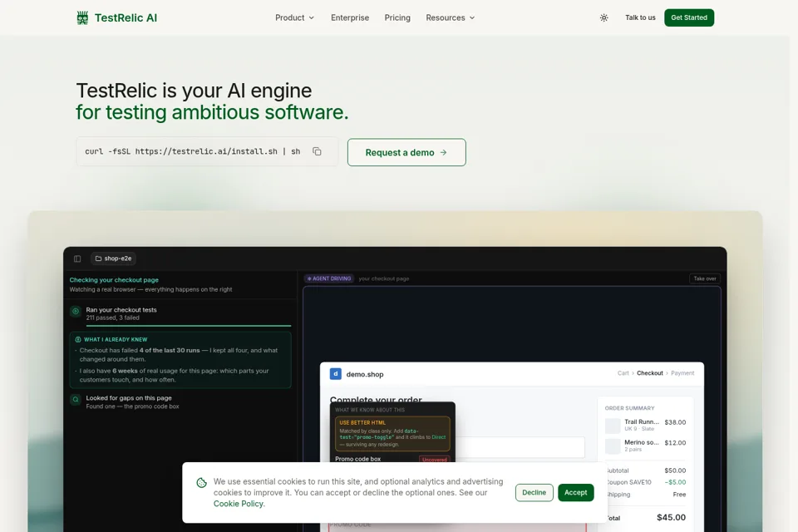Expand the Resources dropdown menu
This screenshot has width=798, height=532.
451,17
